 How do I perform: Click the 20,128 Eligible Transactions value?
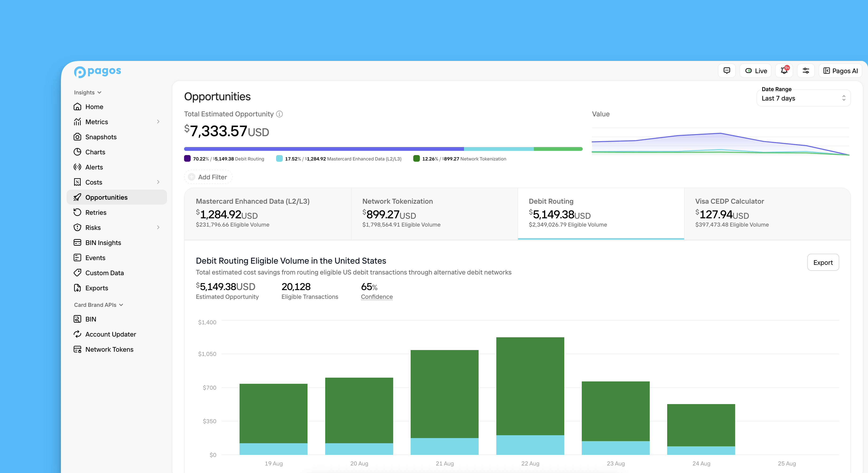pyautogui.click(x=296, y=287)
